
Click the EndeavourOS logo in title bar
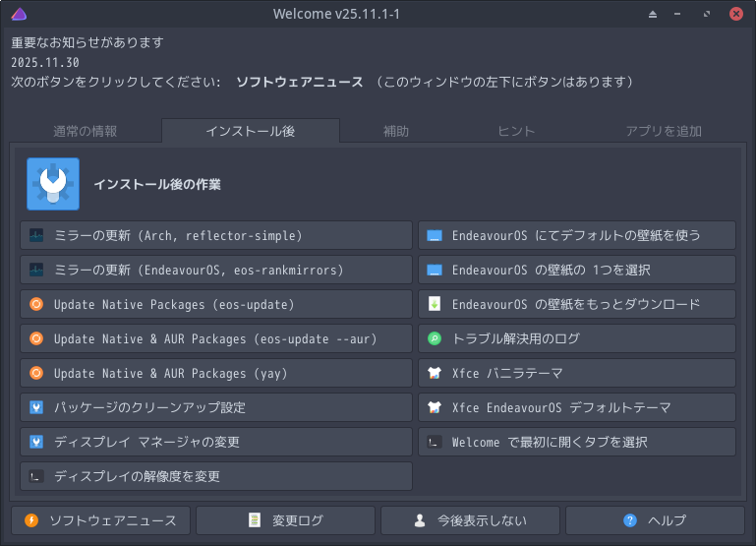pyautogui.click(x=19, y=14)
